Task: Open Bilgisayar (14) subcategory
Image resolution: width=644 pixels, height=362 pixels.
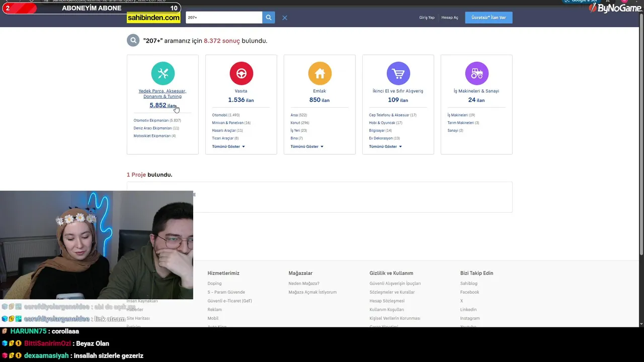Action: pos(380,130)
